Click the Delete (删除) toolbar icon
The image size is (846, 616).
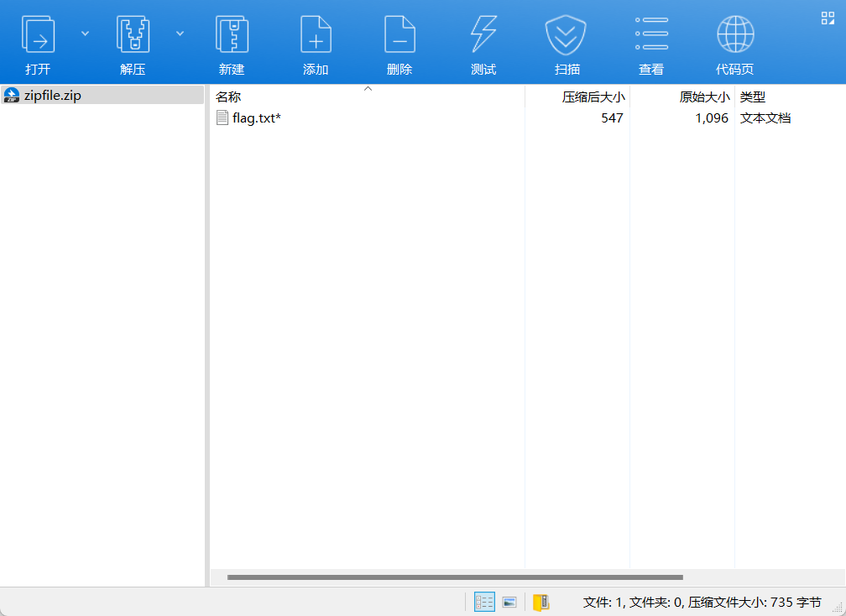pyautogui.click(x=399, y=35)
